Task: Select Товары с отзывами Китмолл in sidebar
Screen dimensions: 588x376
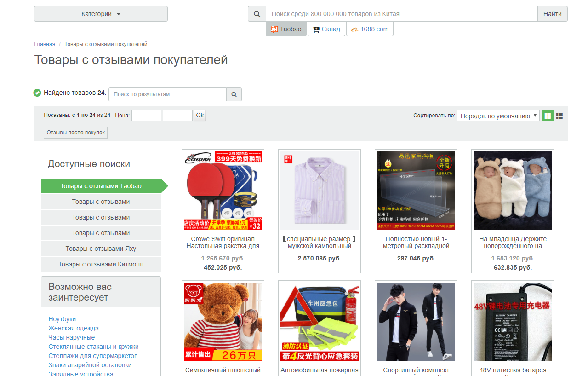Action: [101, 264]
